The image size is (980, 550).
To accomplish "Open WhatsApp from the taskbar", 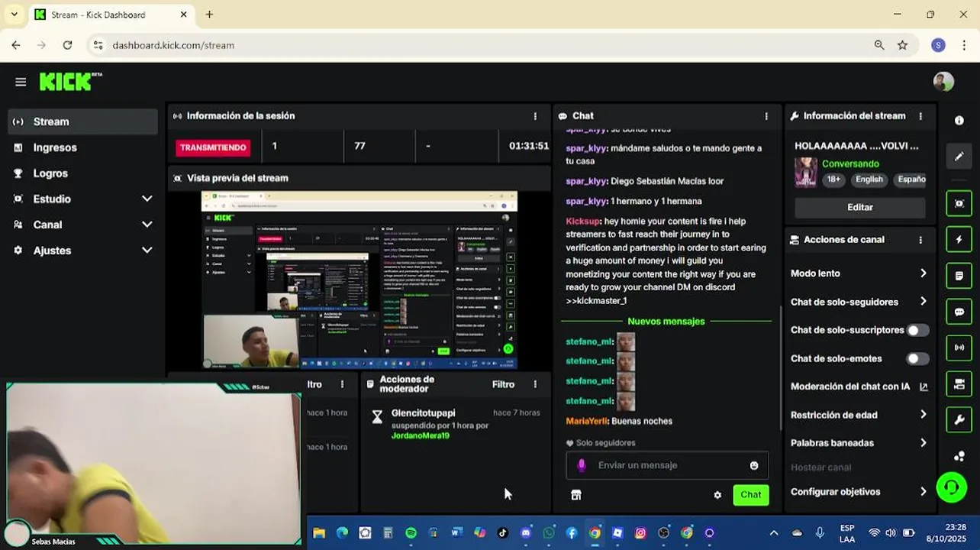I will click(x=549, y=533).
